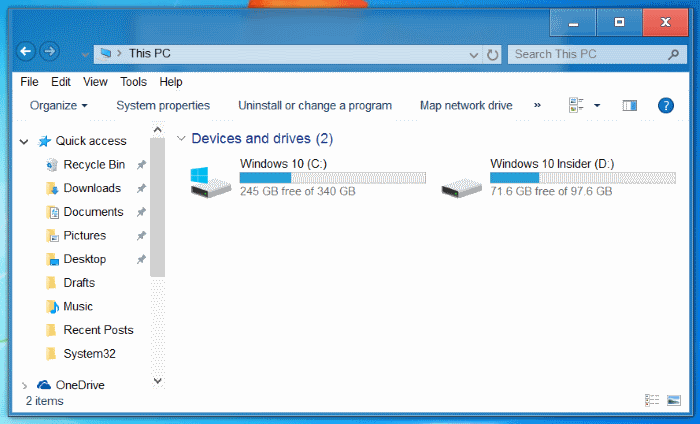This screenshot has width=700, height=424.
Task: Click Map network drive
Action: (x=466, y=105)
